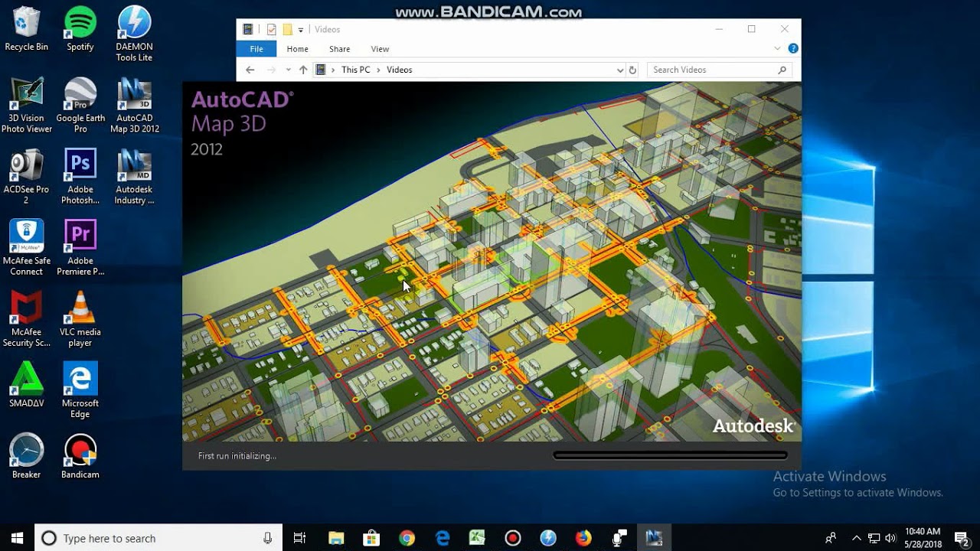Click the Windows Start button
Screen dimensions: 980x551
tap(17, 538)
